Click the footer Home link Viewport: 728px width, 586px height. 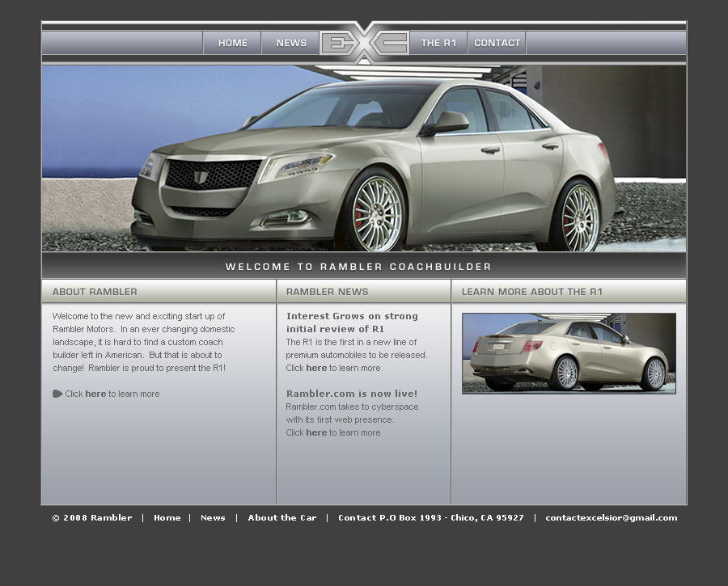[x=167, y=518]
